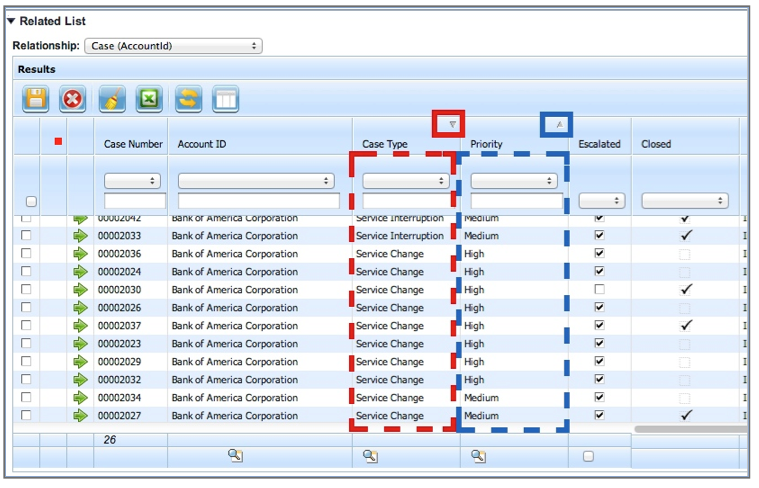Open the Relationship Case (AccountId) dropdown
759x488 pixels.
[x=173, y=46]
